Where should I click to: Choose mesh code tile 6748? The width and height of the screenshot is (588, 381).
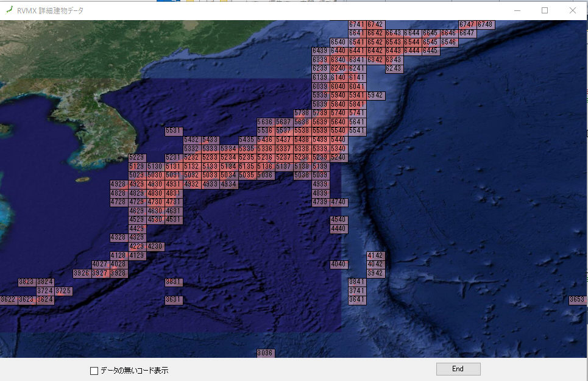[485, 24]
